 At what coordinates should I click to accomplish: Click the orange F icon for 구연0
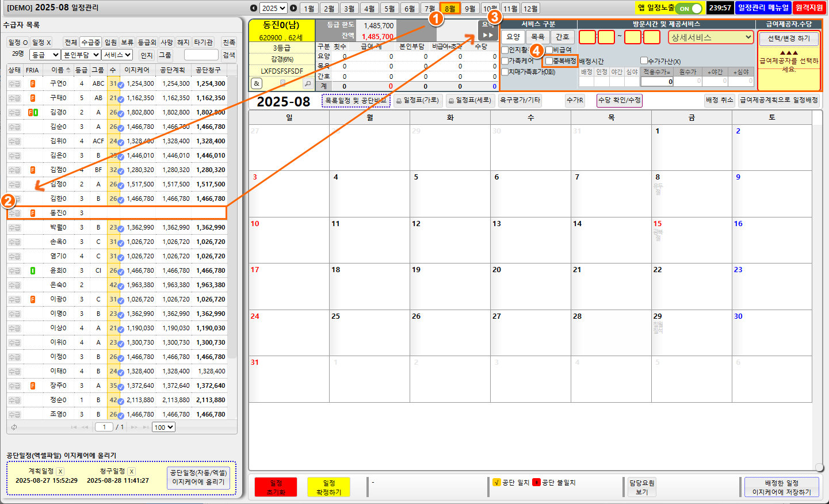pyautogui.click(x=33, y=83)
